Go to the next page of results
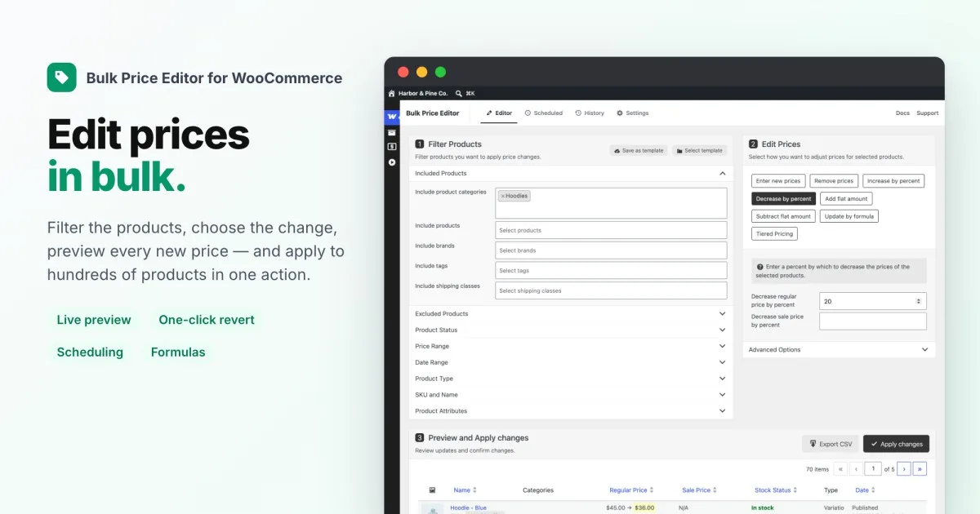The image size is (980, 514). (904, 469)
